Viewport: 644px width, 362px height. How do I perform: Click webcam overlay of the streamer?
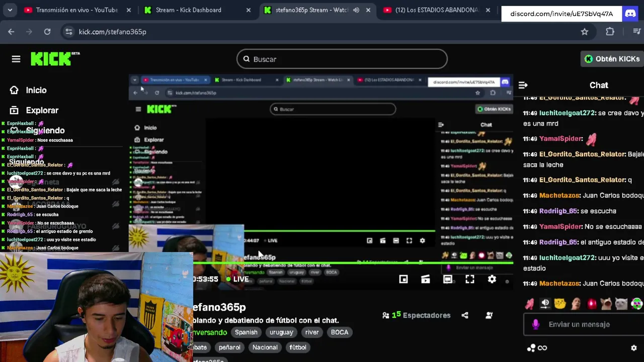(x=97, y=307)
